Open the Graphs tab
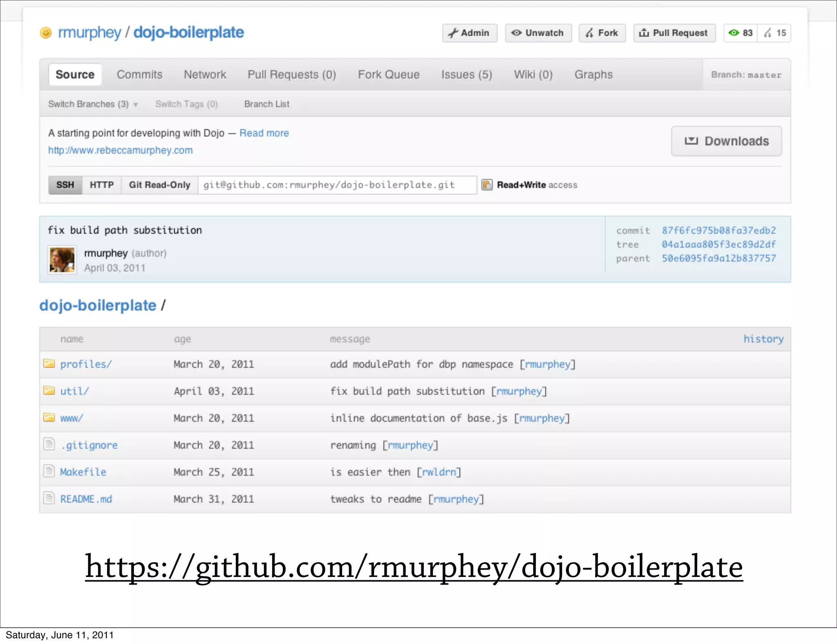 (x=593, y=75)
